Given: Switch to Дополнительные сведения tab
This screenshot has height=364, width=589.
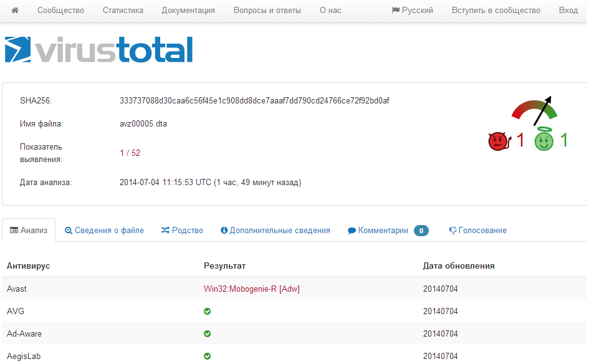Looking at the screenshot, I should 275,230.
